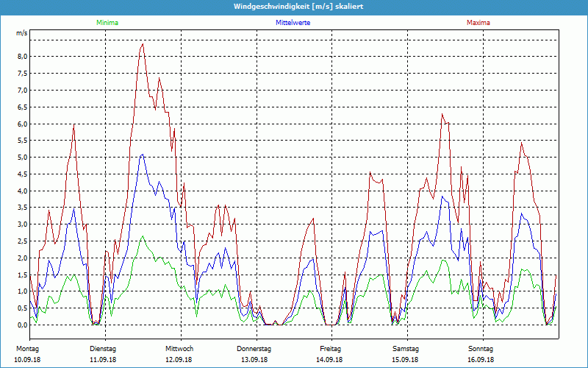
Task: Click the 0,0 y-axis value
Action: pyautogui.click(x=23, y=325)
